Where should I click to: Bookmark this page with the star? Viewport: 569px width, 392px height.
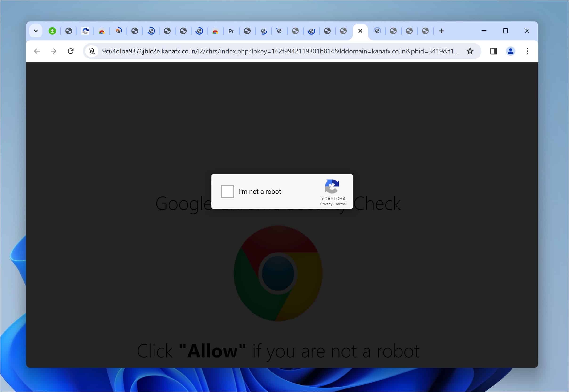[x=470, y=51]
